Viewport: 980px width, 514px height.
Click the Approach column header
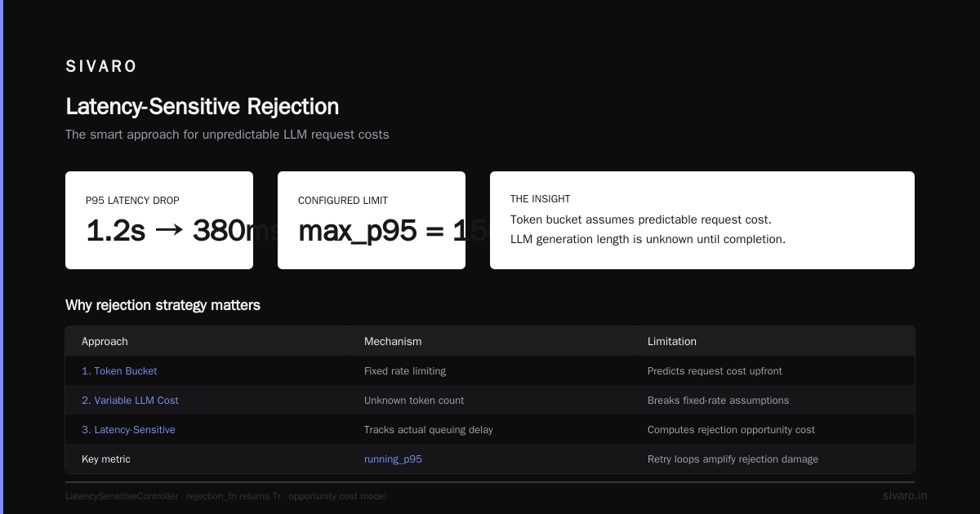pyautogui.click(x=105, y=341)
